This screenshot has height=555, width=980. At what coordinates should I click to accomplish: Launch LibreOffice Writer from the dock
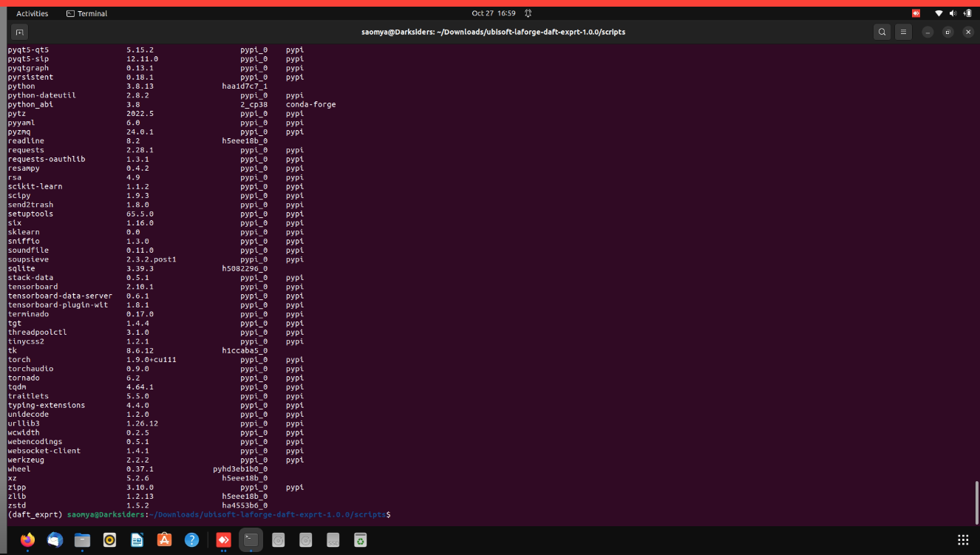(137, 539)
